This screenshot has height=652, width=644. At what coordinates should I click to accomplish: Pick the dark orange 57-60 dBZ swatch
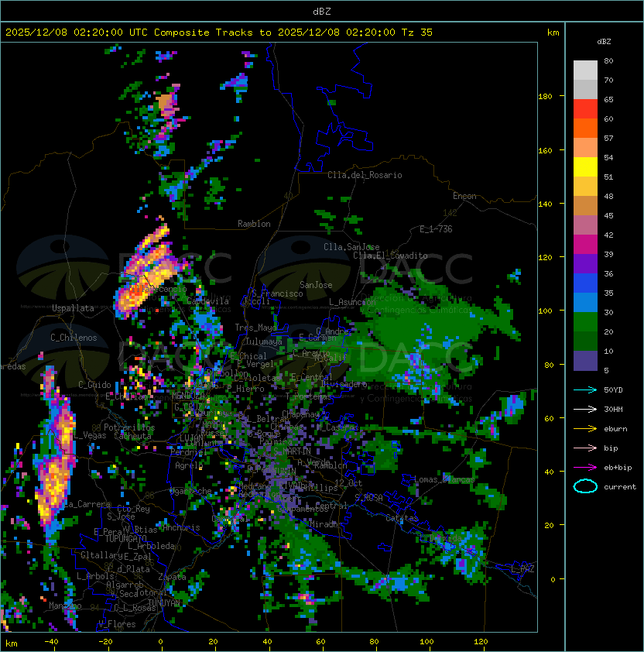[585, 129]
